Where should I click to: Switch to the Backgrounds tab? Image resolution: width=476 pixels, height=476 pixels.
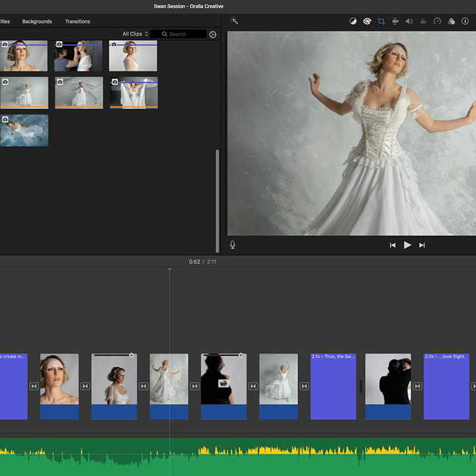point(37,21)
